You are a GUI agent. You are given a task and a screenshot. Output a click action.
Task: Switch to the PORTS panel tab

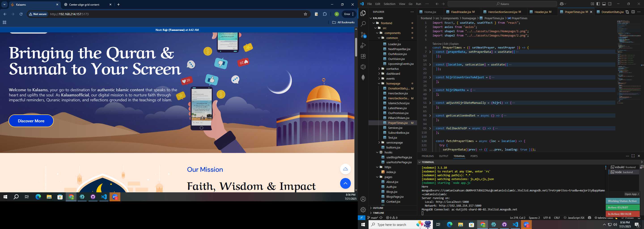[474, 156]
